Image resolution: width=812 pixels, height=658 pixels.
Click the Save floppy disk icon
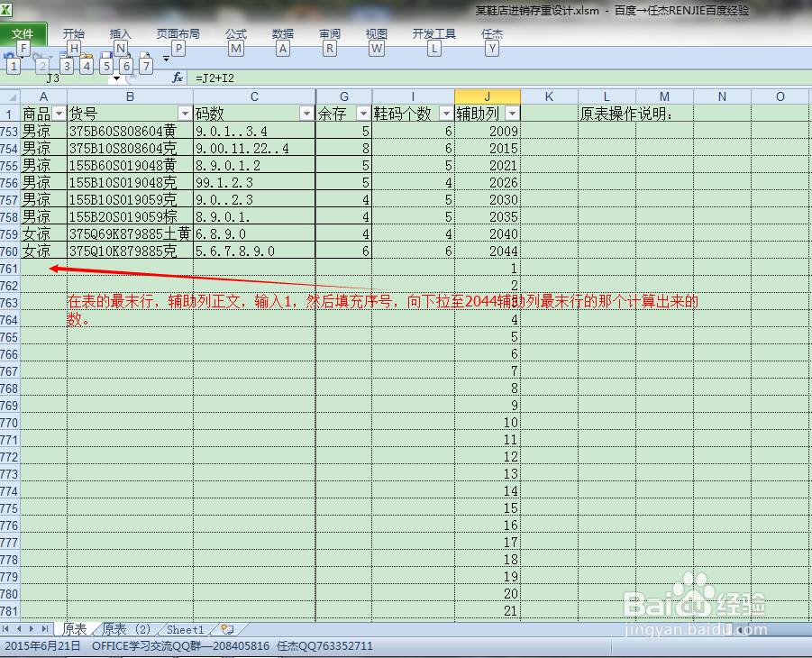pos(106,56)
